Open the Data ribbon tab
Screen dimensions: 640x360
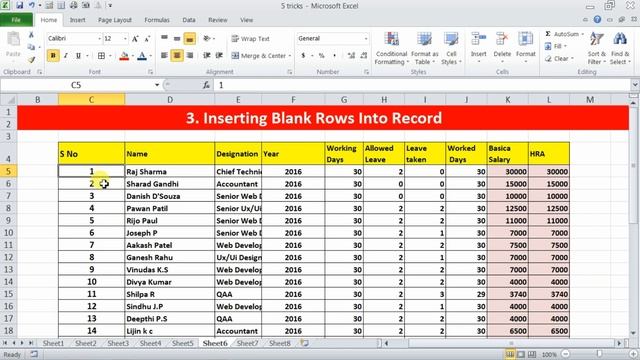pos(189,20)
